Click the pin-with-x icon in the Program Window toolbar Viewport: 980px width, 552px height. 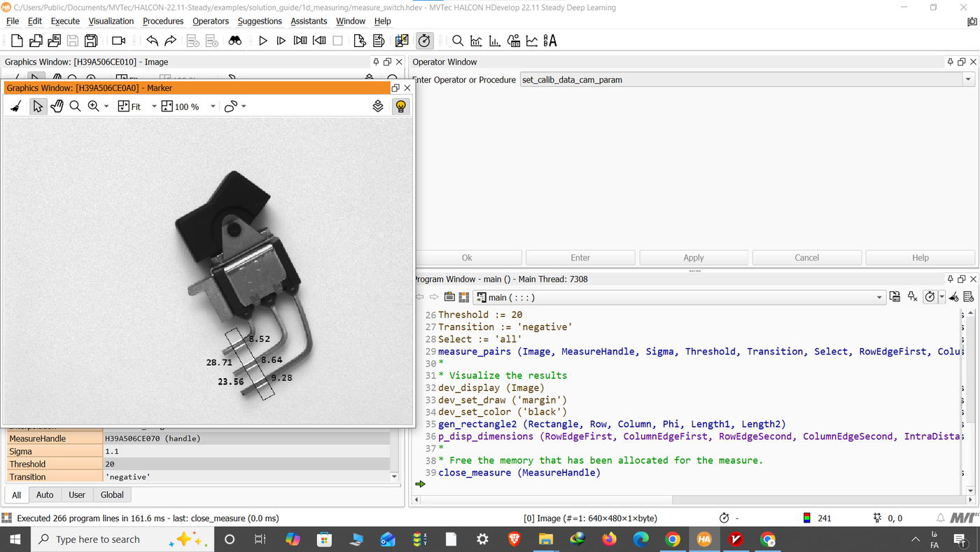[x=912, y=297]
